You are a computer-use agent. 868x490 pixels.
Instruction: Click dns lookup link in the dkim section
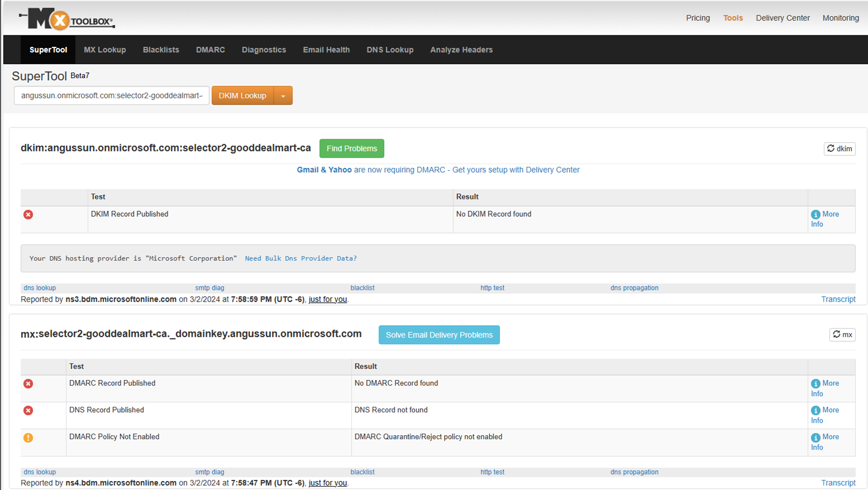pos(40,288)
